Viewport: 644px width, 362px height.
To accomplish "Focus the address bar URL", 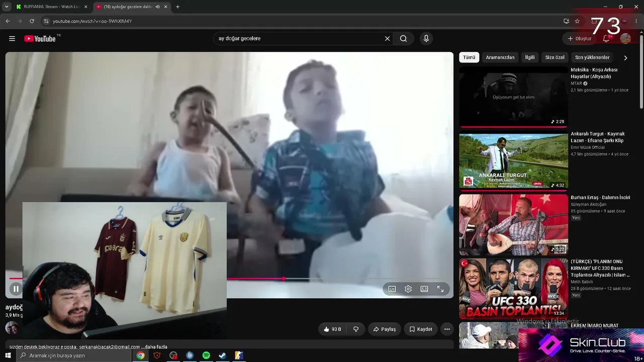I will 92,21.
